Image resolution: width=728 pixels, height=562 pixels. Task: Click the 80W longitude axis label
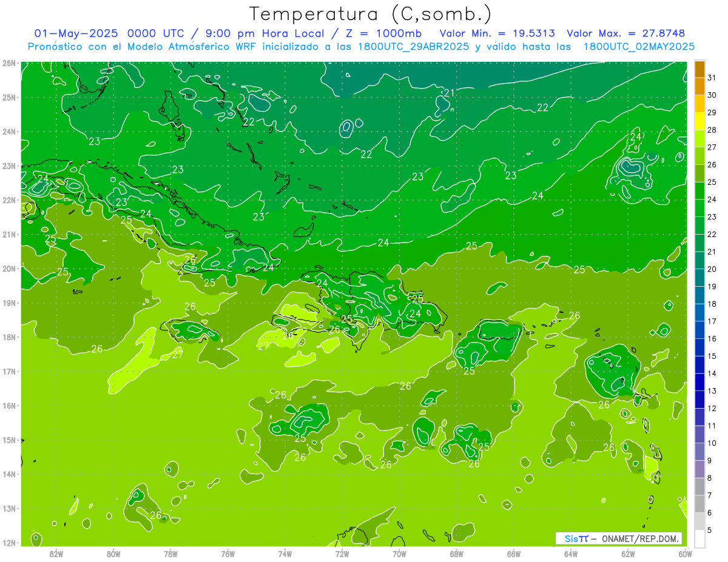[x=113, y=554]
